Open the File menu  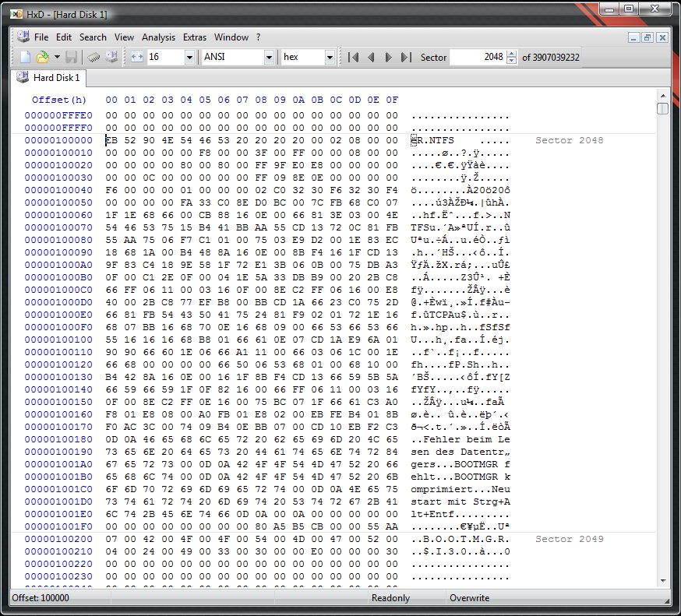tap(41, 37)
